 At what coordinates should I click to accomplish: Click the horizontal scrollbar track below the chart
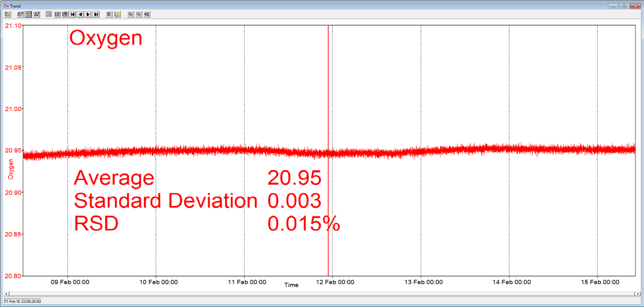tap(322, 294)
